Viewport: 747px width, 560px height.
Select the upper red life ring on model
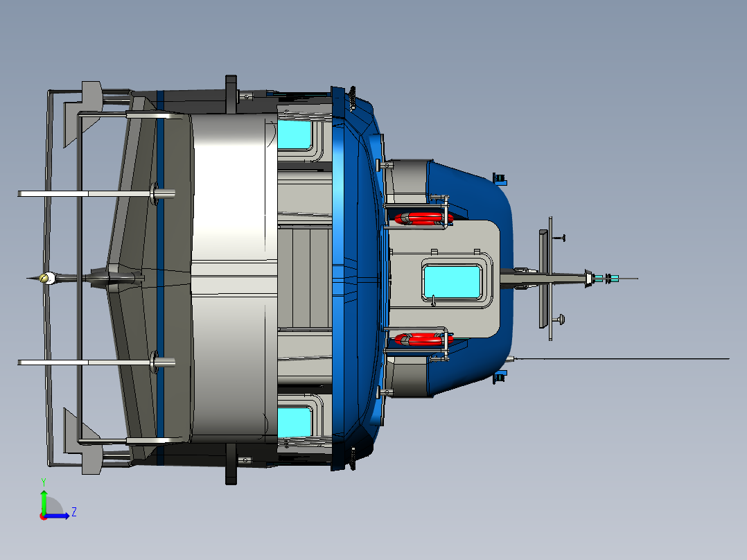coord(423,219)
